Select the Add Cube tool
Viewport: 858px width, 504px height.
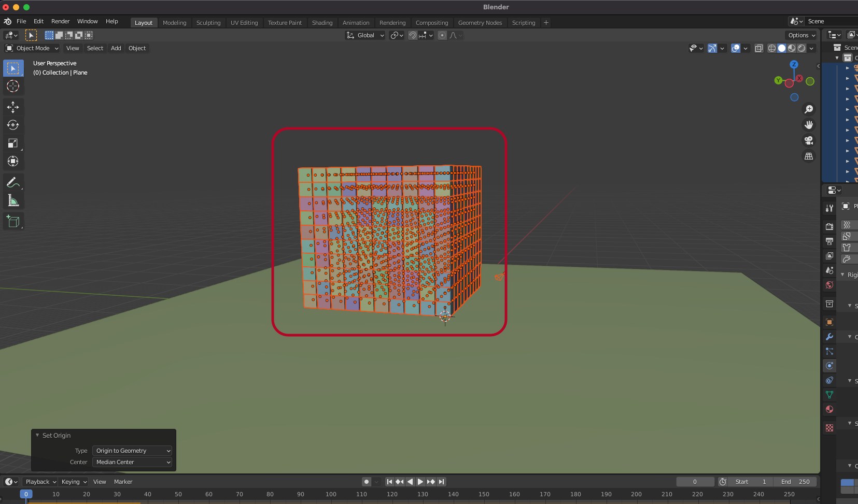pos(13,222)
